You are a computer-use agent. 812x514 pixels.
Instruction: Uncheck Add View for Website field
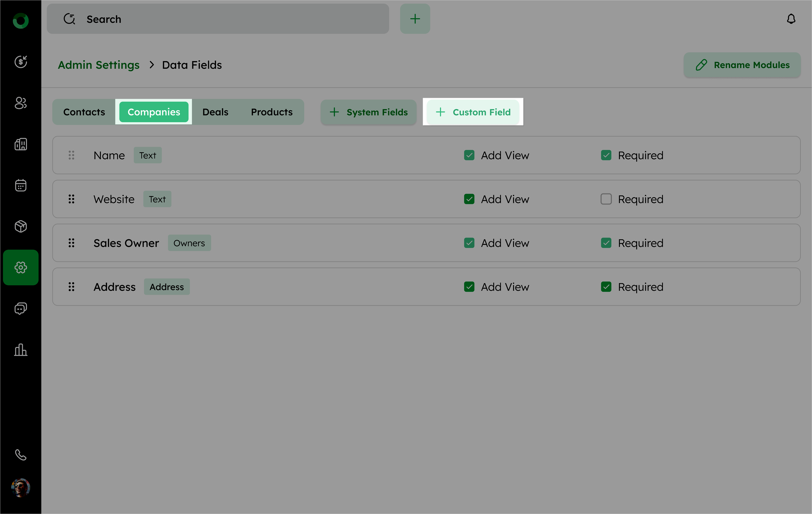(x=469, y=199)
